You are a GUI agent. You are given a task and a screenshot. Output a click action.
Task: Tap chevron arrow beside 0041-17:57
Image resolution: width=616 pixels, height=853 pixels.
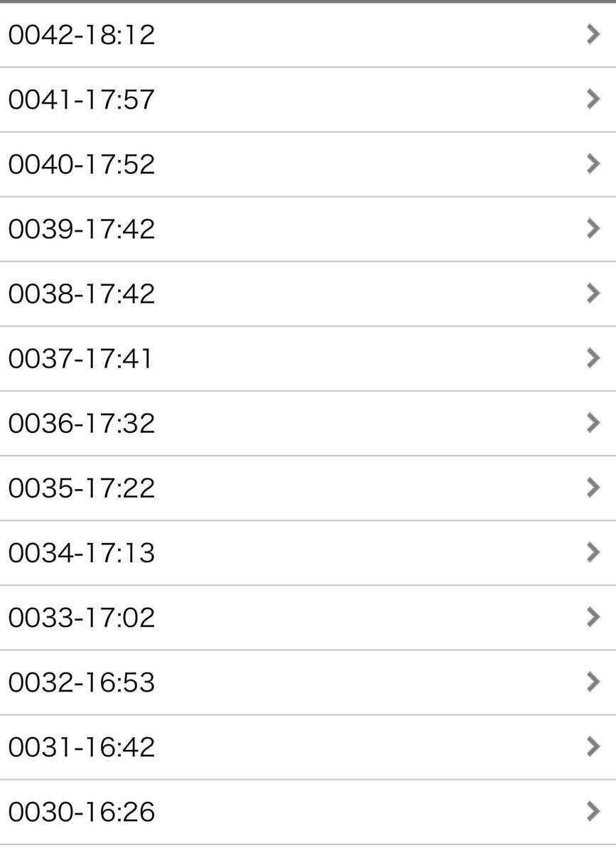(x=594, y=99)
